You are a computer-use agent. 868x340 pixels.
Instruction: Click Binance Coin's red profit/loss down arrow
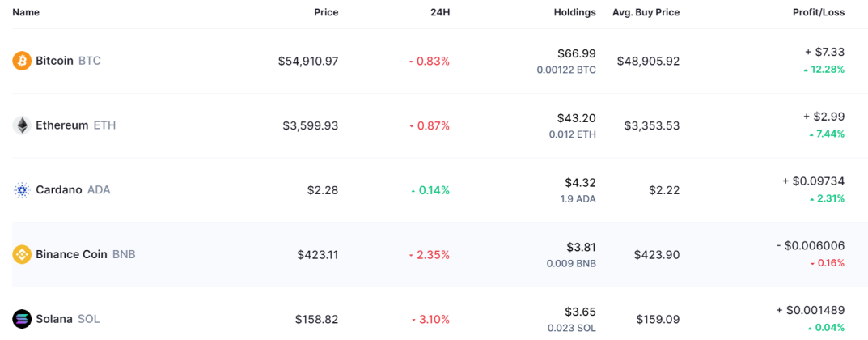click(813, 264)
